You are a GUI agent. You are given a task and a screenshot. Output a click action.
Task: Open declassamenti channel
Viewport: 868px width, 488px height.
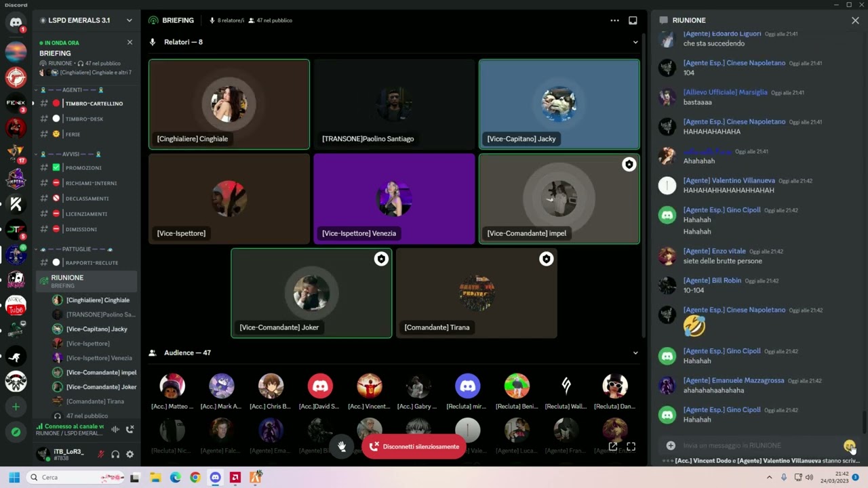[87, 199]
